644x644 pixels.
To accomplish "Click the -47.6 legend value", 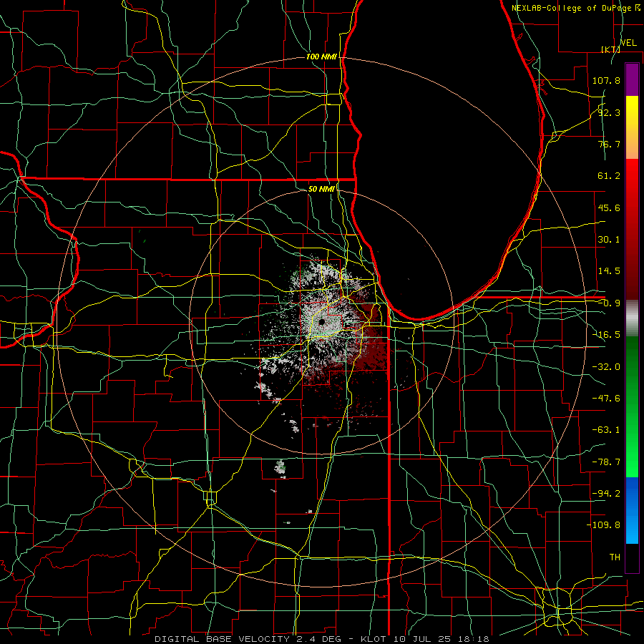I will [606, 399].
